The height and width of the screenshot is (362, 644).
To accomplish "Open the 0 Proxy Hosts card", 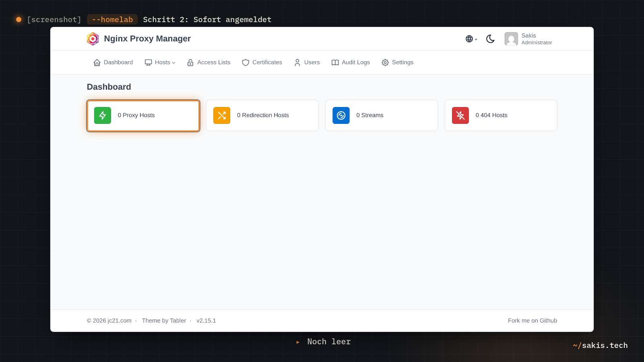I will click(x=143, y=115).
